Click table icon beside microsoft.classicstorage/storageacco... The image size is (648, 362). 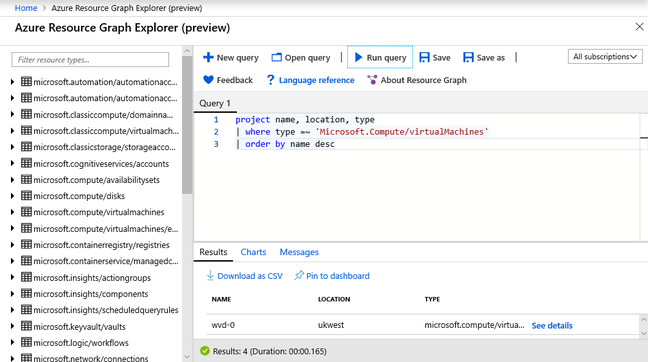coord(26,147)
